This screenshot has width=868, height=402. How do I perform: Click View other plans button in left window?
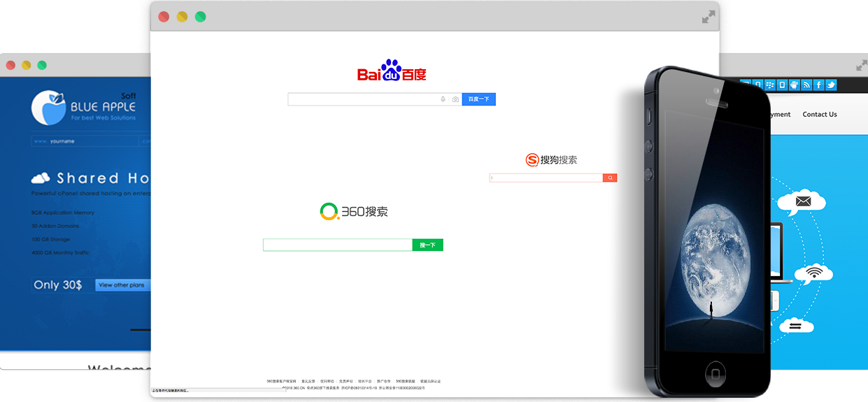[x=122, y=285]
